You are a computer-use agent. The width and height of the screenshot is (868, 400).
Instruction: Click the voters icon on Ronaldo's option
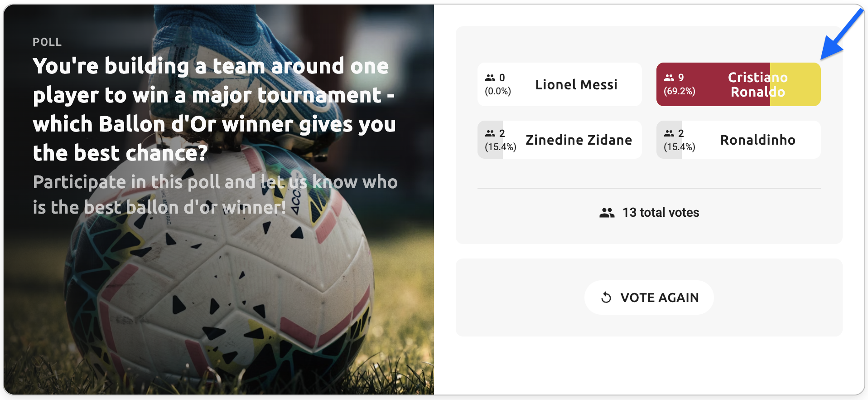click(669, 78)
